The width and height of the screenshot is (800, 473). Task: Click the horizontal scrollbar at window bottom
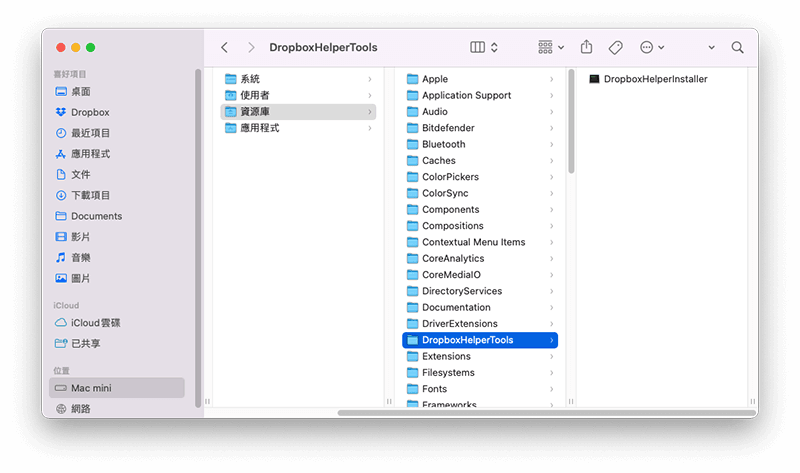point(546,413)
